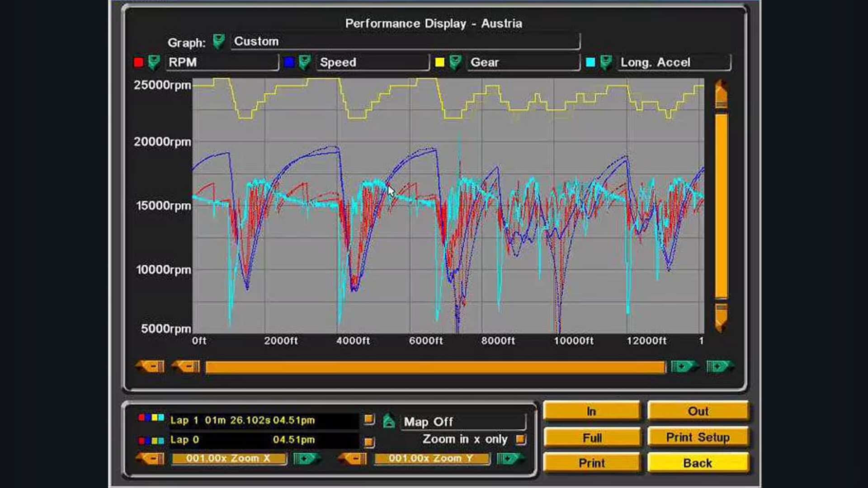Click the red RPM color swatch
This screenshot has width=868, height=488.
point(139,62)
